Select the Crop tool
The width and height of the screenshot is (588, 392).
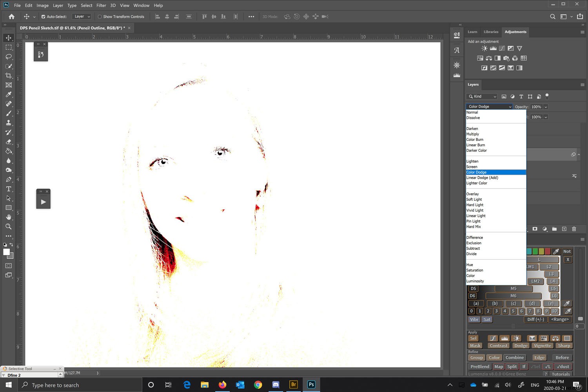point(9,76)
